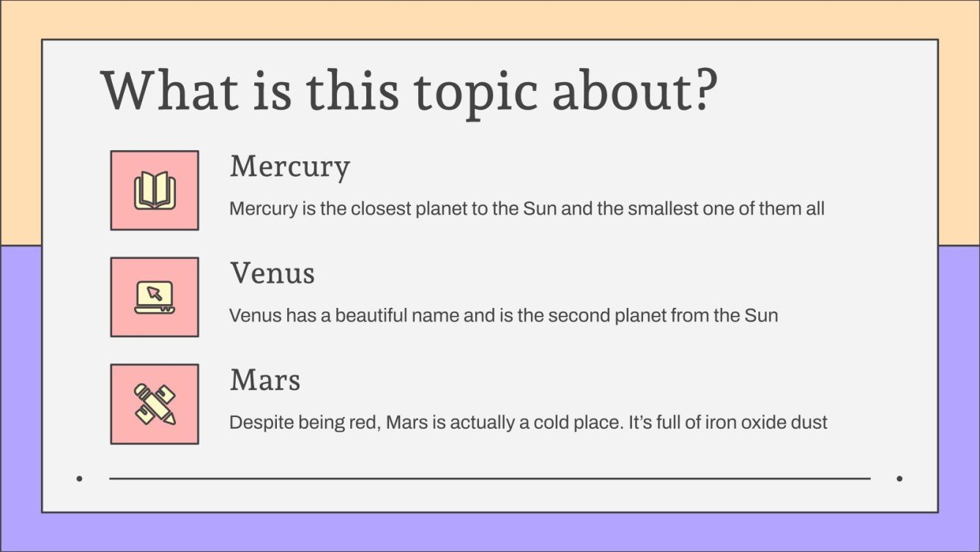Viewport: 980px width, 552px height.
Task: Select the Mars heading
Action: click(264, 380)
